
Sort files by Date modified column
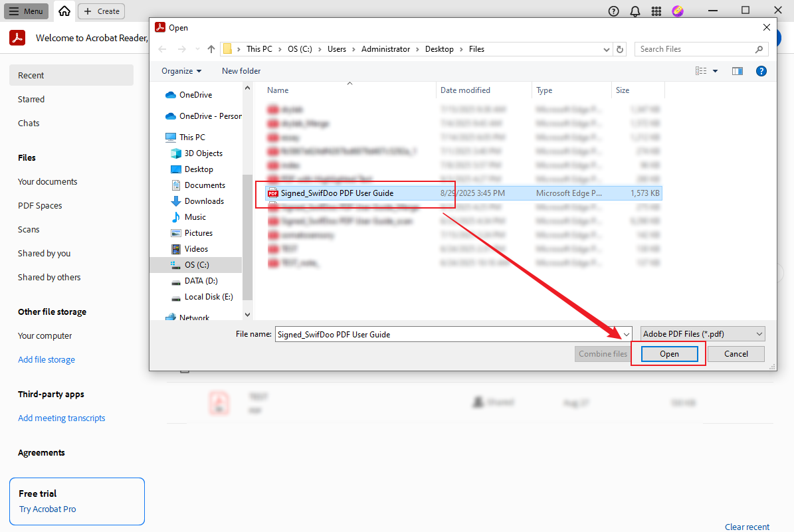[x=465, y=90]
